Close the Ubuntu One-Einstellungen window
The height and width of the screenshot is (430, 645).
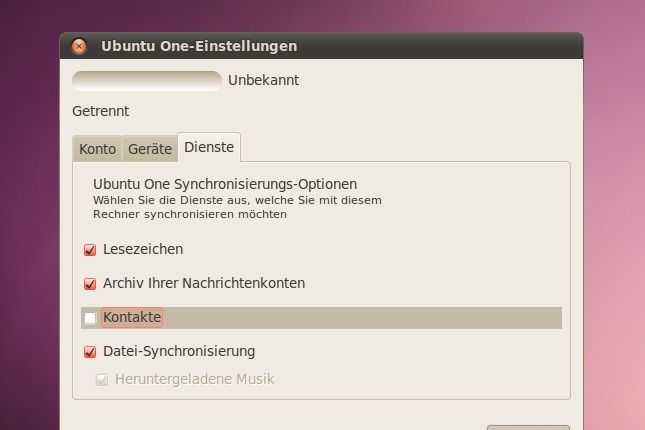80,46
